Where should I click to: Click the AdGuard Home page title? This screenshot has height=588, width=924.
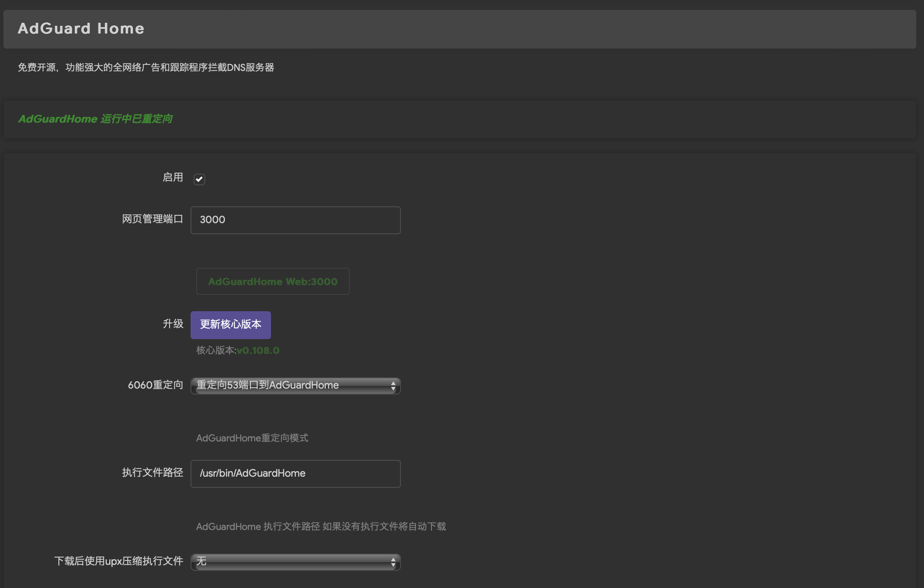click(x=81, y=28)
